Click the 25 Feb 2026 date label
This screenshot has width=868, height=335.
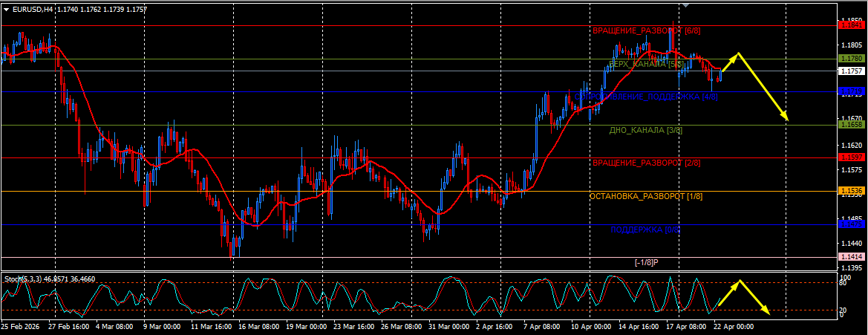pos(20,327)
